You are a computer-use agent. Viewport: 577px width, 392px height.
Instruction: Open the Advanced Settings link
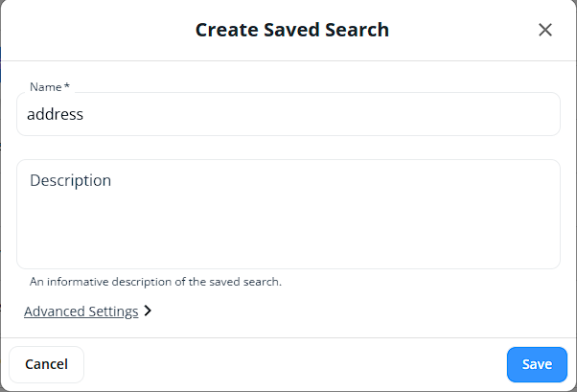click(x=81, y=311)
